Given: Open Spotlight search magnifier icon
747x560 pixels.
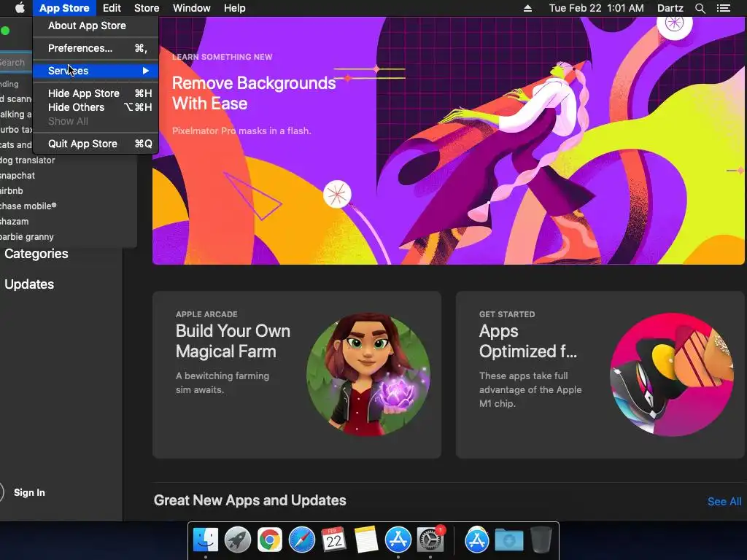Looking at the screenshot, I should 700,8.
